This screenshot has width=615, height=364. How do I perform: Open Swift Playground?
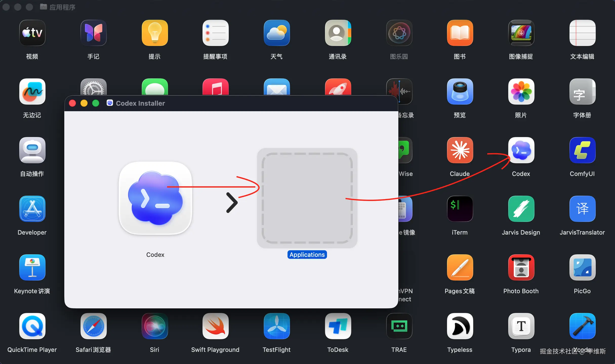pos(215,326)
